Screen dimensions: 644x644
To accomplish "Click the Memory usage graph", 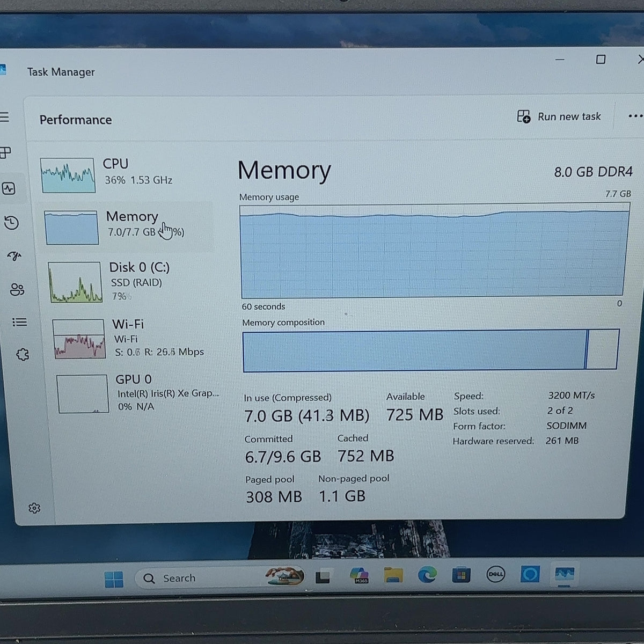I will tap(435, 251).
